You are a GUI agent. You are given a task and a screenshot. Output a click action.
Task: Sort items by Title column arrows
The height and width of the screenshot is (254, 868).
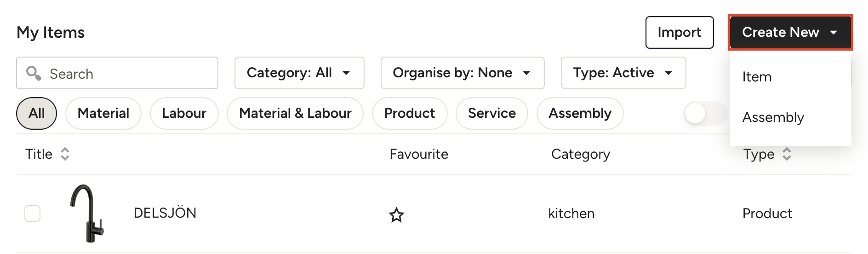pyautogui.click(x=65, y=154)
